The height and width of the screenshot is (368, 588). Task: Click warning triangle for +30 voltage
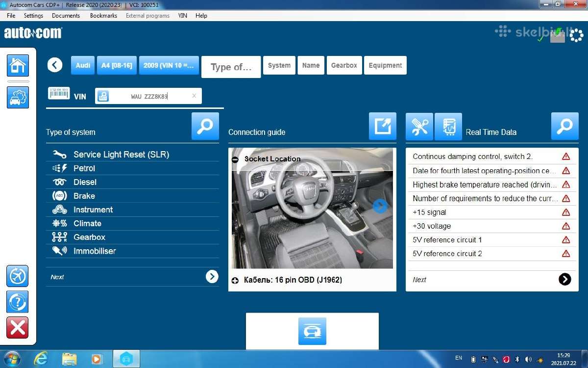click(566, 226)
